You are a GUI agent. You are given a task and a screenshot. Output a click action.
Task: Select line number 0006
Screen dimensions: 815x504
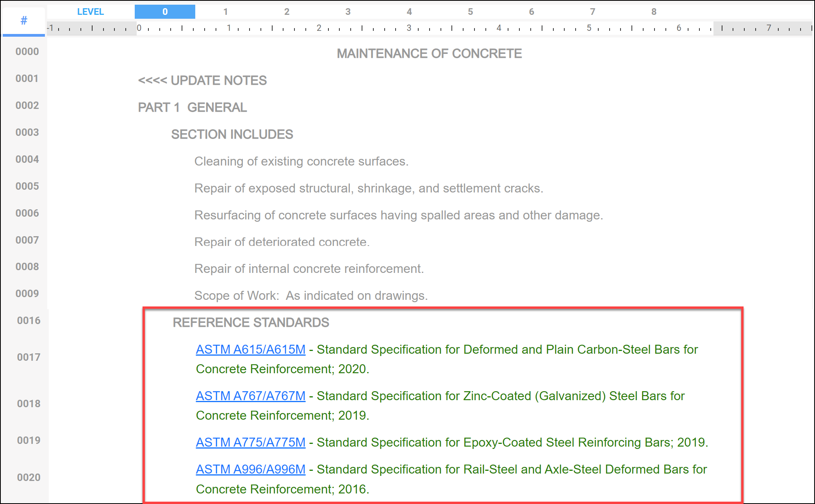(27, 213)
